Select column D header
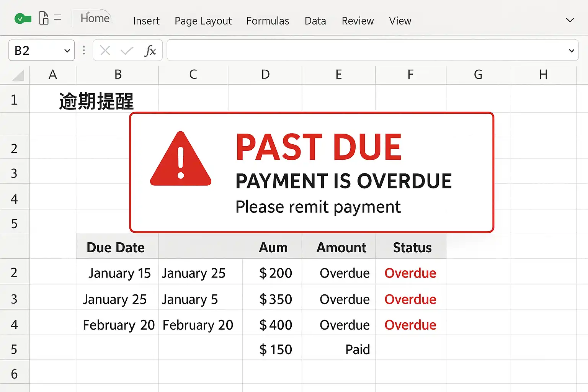The image size is (588, 392). tap(265, 75)
